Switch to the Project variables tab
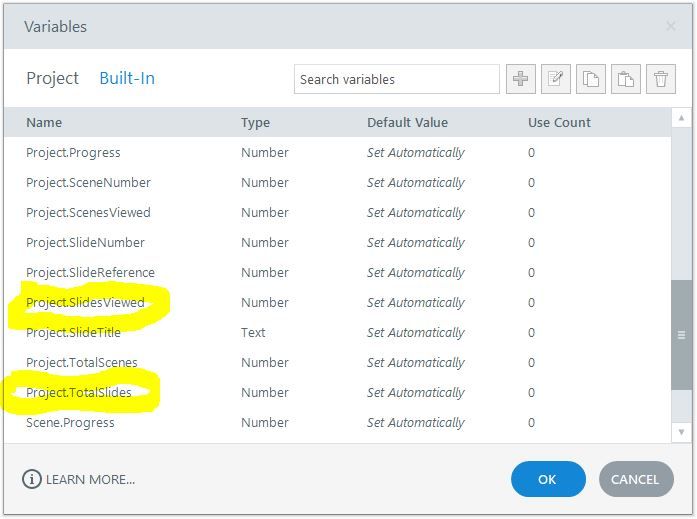This screenshot has width=697, height=519. [52, 78]
